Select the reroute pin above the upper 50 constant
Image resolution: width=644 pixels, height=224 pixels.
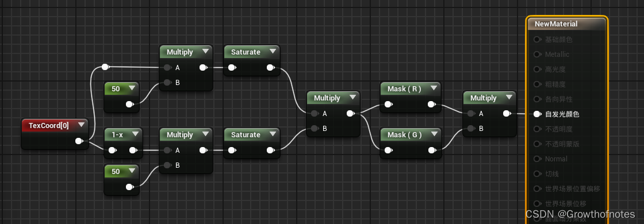click(x=105, y=67)
